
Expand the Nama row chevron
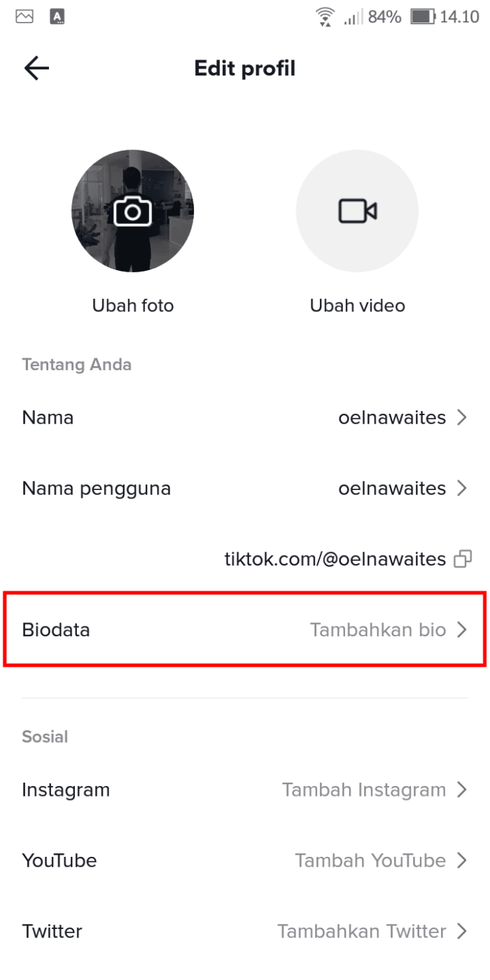[x=462, y=417]
